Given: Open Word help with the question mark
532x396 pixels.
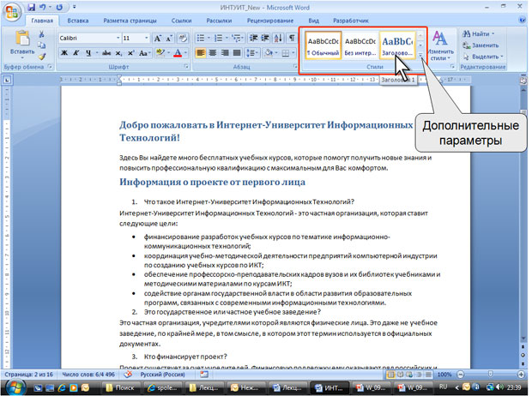Looking at the screenshot, I should click(523, 20).
